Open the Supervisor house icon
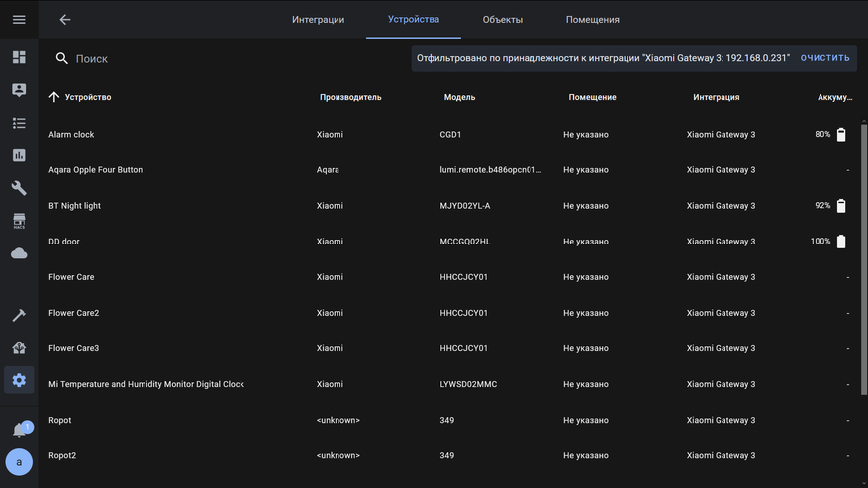Image resolution: width=868 pixels, height=488 pixels. coord(19,347)
